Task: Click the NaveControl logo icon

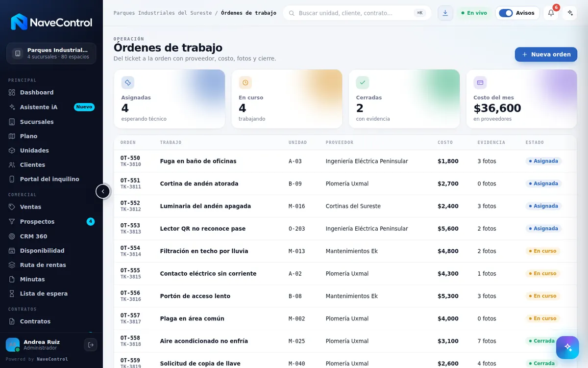Action: [19, 22]
